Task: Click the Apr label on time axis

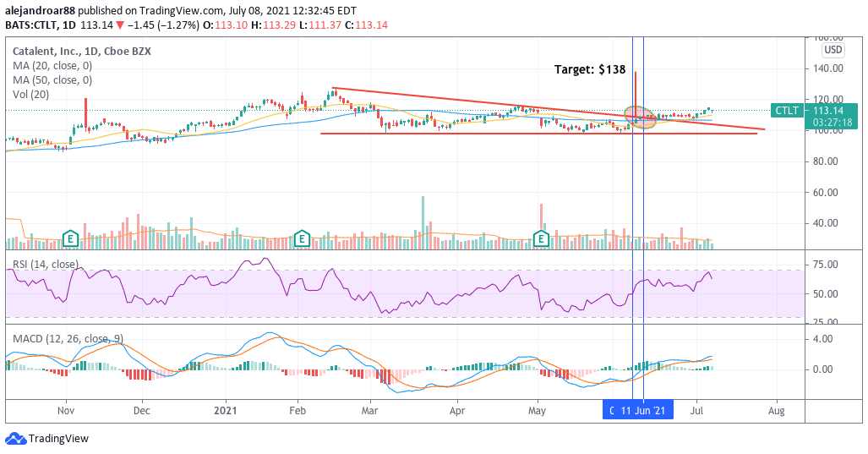Action: pos(457,411)
